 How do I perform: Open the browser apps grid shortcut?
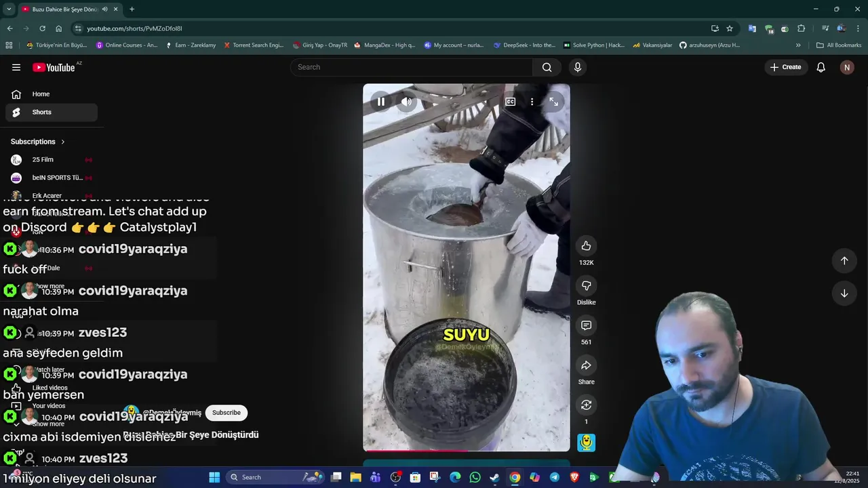(x=9, y=45)
